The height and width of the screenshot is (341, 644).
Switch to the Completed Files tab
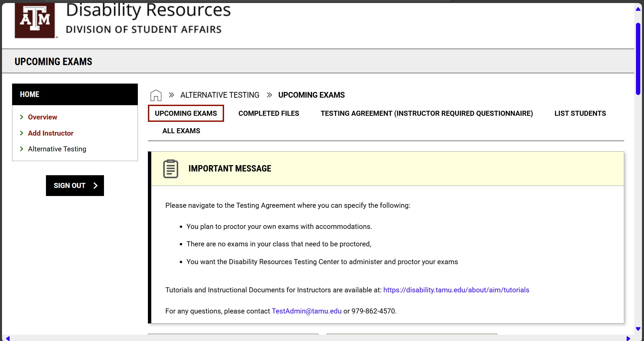click(x=269, y=113)
